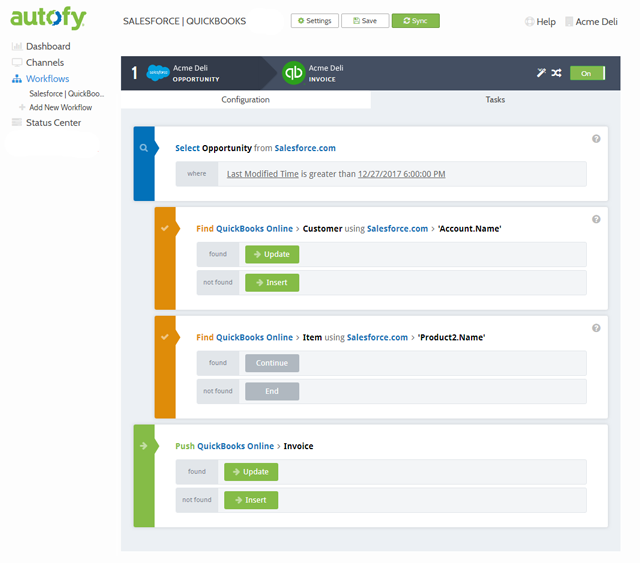Click Push QuickBooks Online link text
Image resolution: width=640 pixels, height=563 pixels.
(224, 446)
